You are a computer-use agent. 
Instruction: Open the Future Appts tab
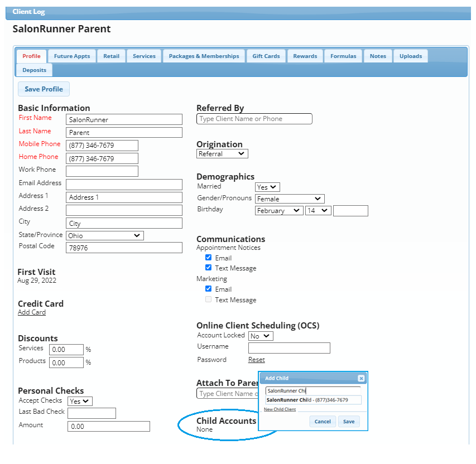tap(72, 56)
